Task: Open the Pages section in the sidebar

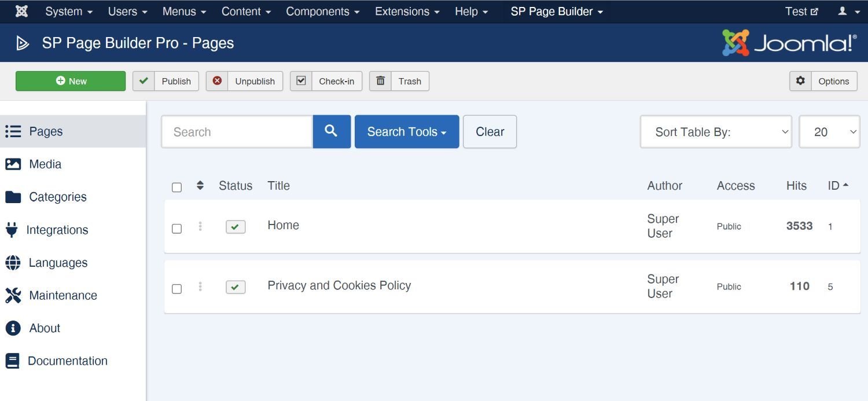Action: tap(46, 131)
